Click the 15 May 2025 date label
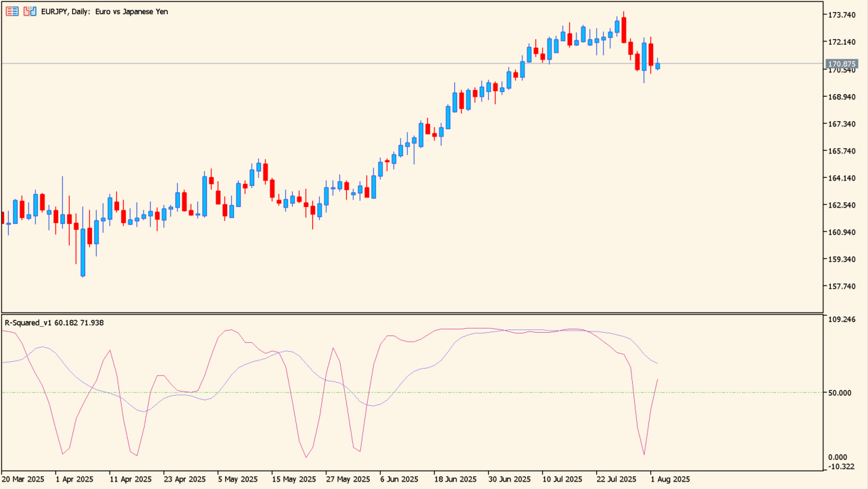868x489 pixels. (293, 479)
